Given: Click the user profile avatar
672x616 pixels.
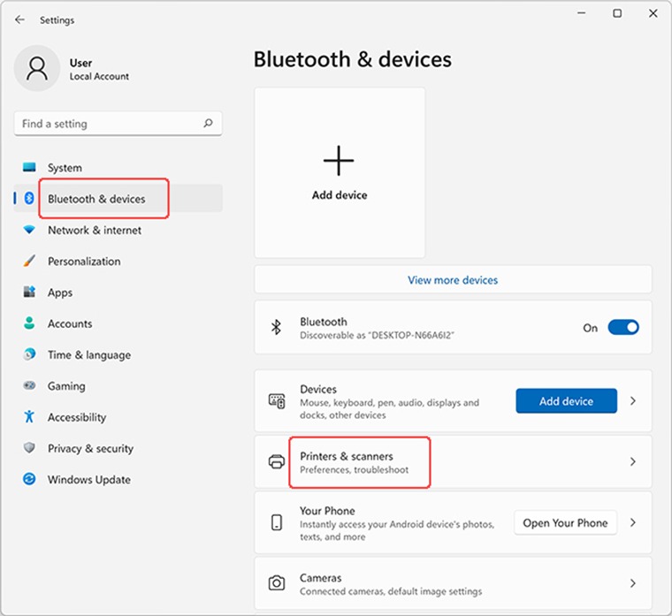Looking at the screenshot, I should click(x=37, y=69).
